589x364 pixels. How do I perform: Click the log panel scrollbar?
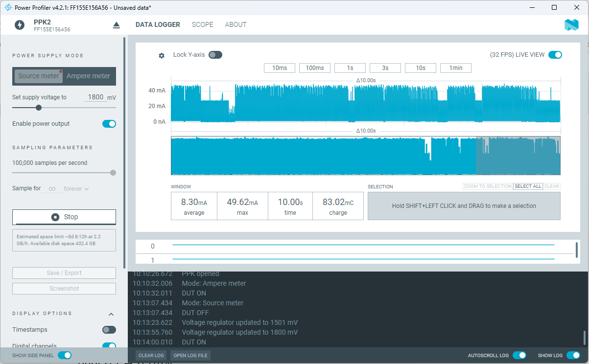point(584,338)
